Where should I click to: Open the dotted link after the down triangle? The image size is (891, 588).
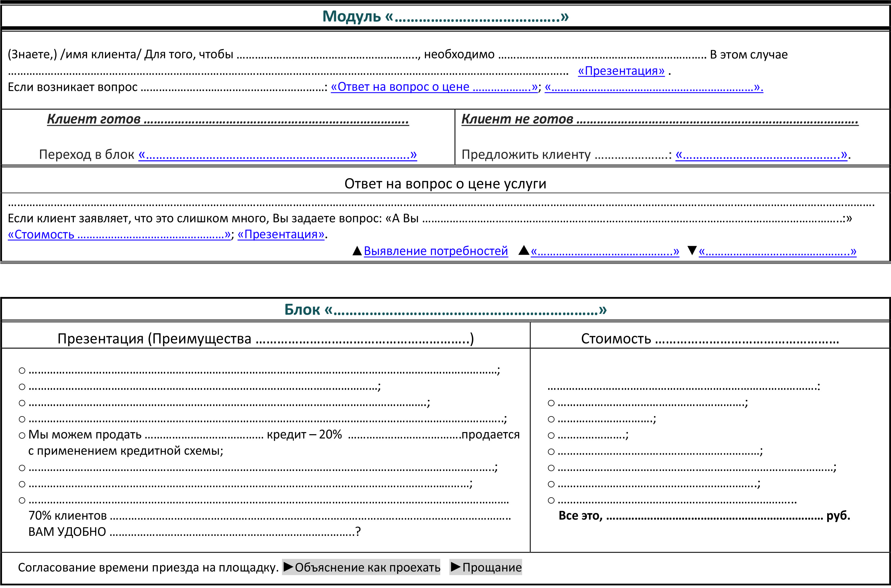coord(777,252)
